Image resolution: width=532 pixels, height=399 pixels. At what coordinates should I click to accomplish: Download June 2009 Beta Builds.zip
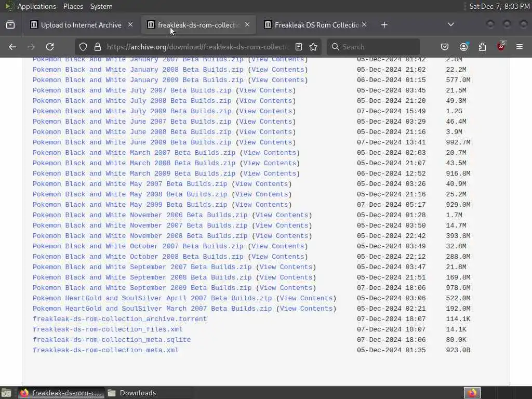pos(131,142)
